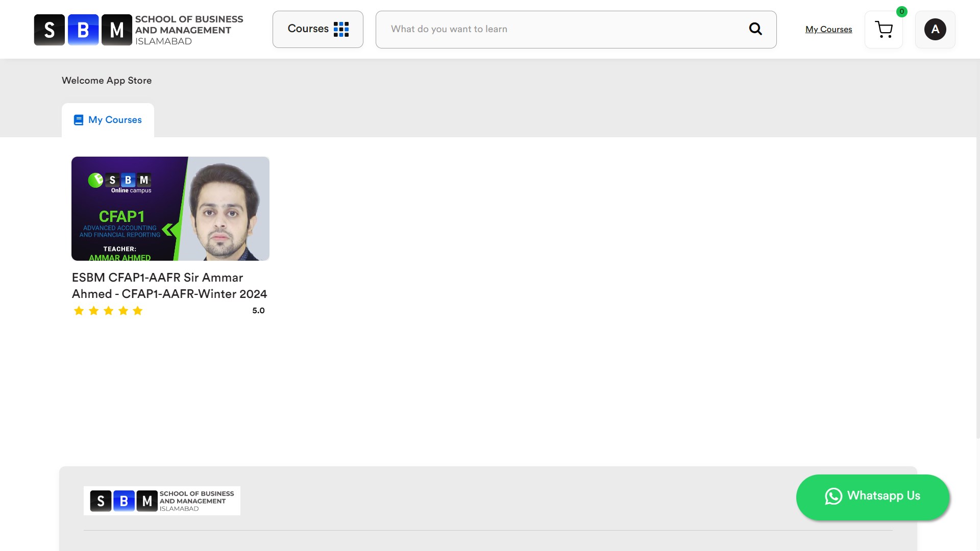The width and height of the screenshot is (980, 551).
Task: Click the Whatsapp Us button
Action: (883, 496)
